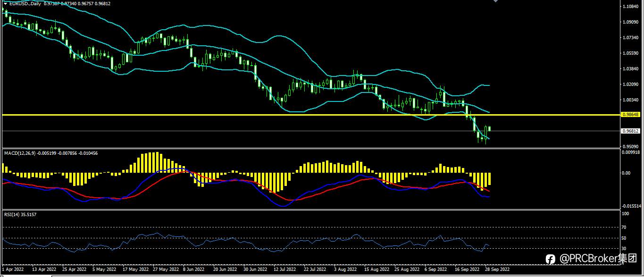Viewport: 644px width, 277px height.
Task: Click the 1.07340 price axis label
Action: (x=631, y=38)
